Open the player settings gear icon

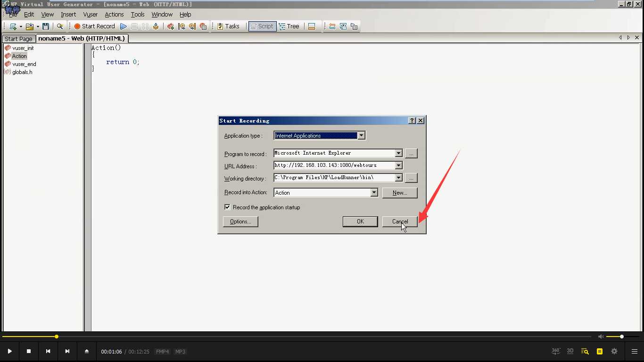(614, 351)
